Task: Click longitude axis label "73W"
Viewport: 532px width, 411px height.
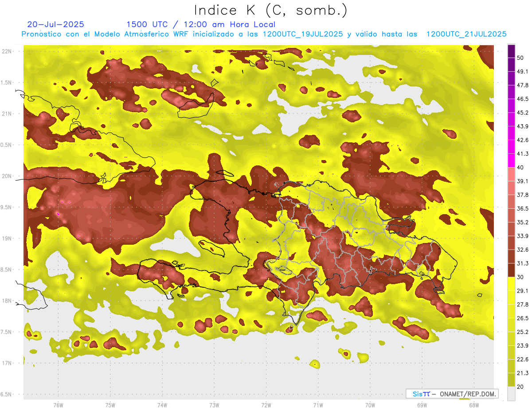Action: pos(214,405)
